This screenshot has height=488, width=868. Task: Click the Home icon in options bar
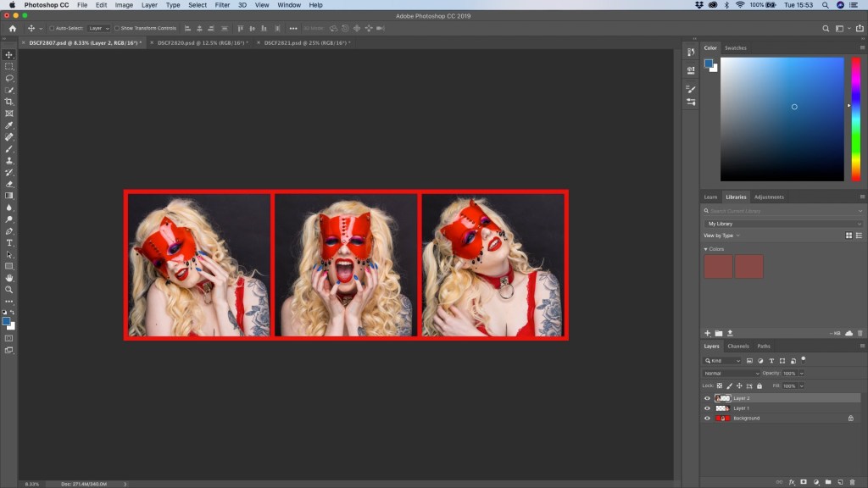(12, 28)
